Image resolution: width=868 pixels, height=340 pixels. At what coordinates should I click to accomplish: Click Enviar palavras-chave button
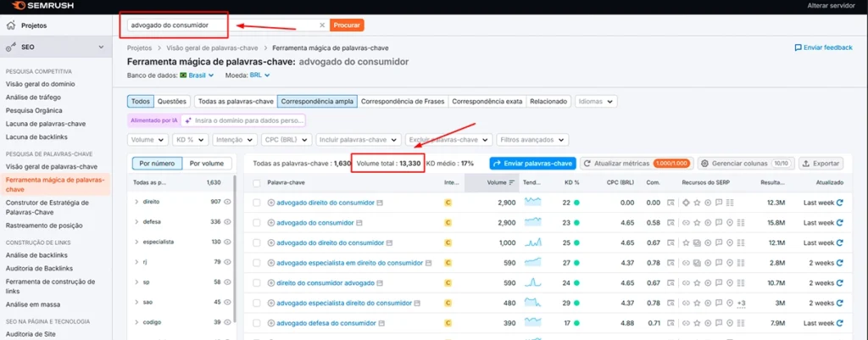coord(532,164)
